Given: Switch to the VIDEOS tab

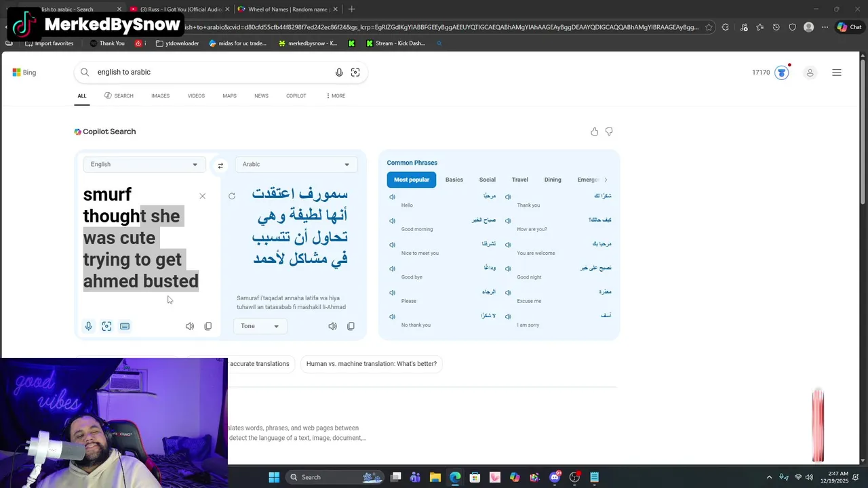Looking at the screenshot, I should point(196,96).
